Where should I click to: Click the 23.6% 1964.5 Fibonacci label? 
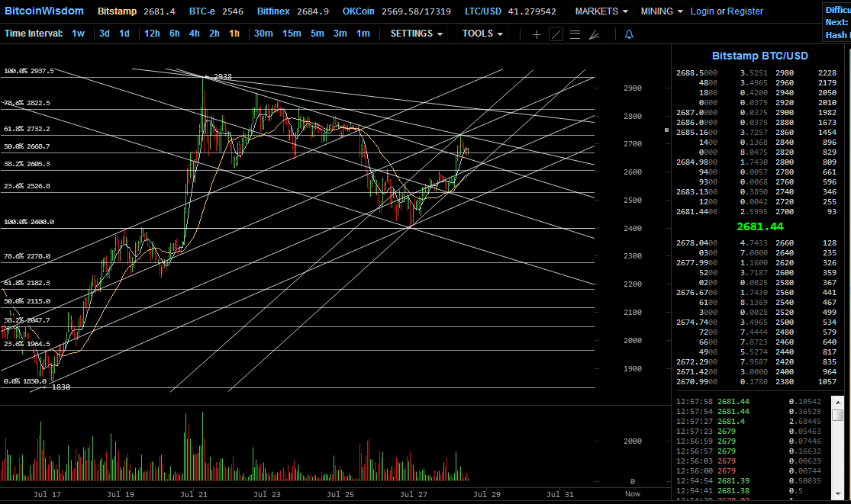click(27, 344)
